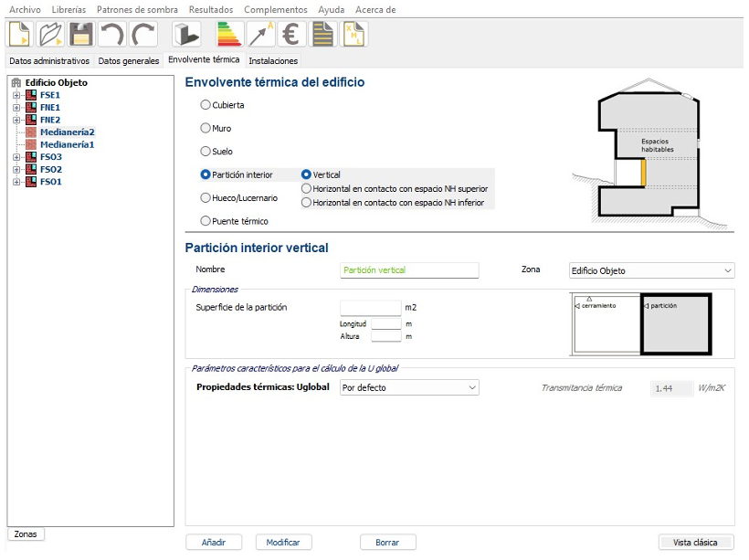Open the Patrones de sombra menu
Screen dimensions: 749x560
[139, 9]
